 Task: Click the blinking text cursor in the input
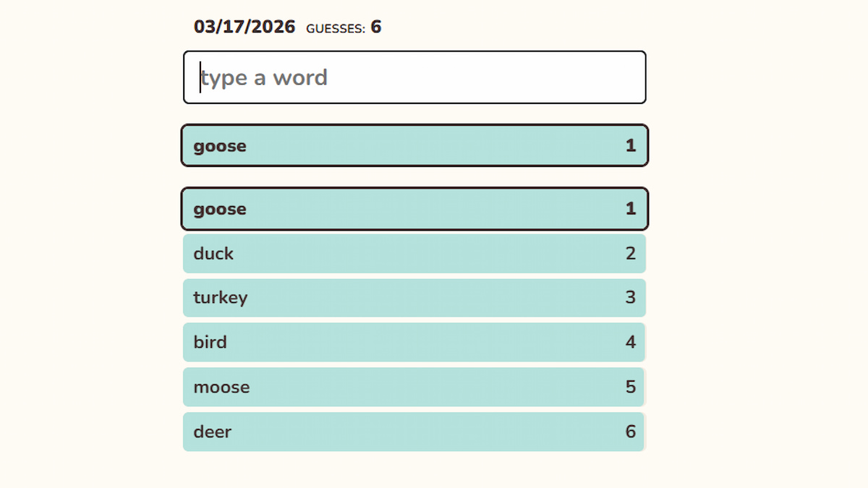tap(200, 77)
